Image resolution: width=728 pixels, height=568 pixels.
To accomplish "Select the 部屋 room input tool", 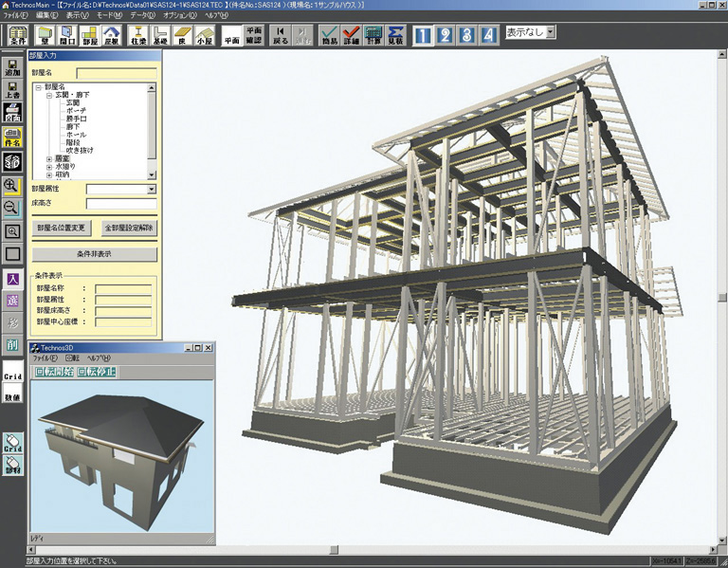I will click(90, 36).
